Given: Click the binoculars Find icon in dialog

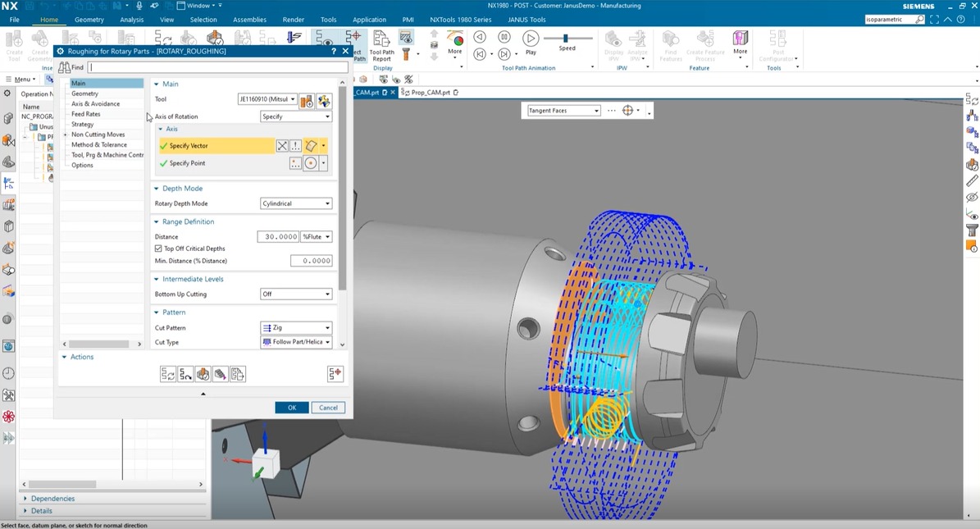Looking at the screenshot, I should (x=64, y=67).
